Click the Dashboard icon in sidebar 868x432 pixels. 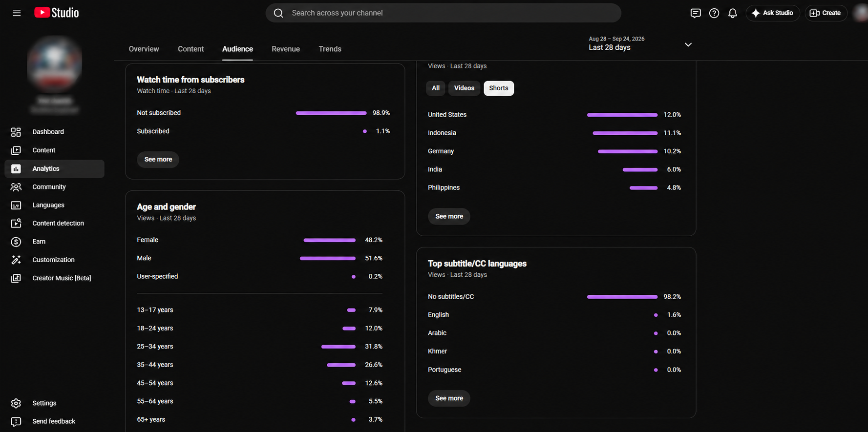click(16, 132)
